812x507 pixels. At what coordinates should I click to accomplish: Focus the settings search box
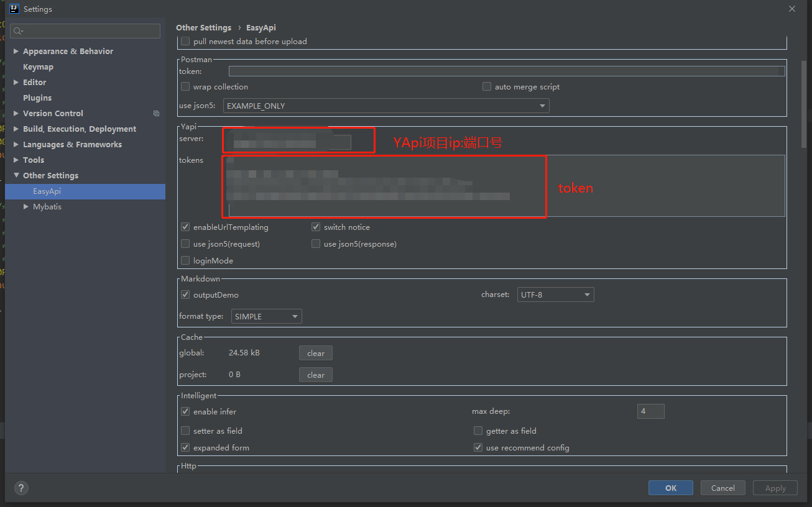coord(85,31)
